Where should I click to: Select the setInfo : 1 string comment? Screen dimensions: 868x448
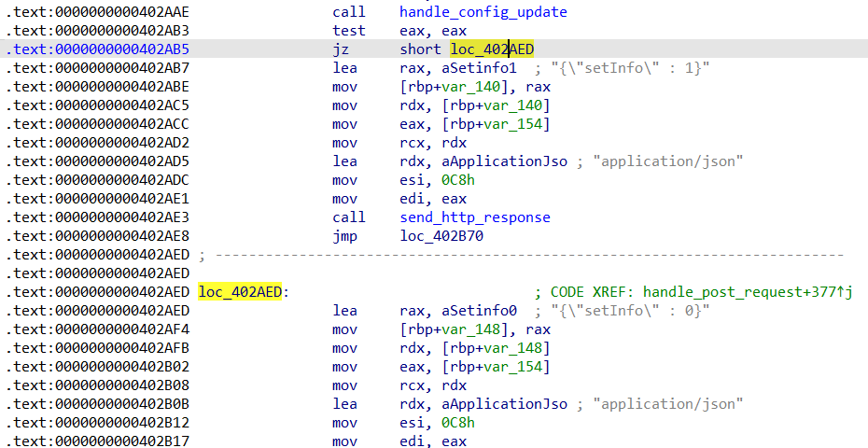point(630,68)
